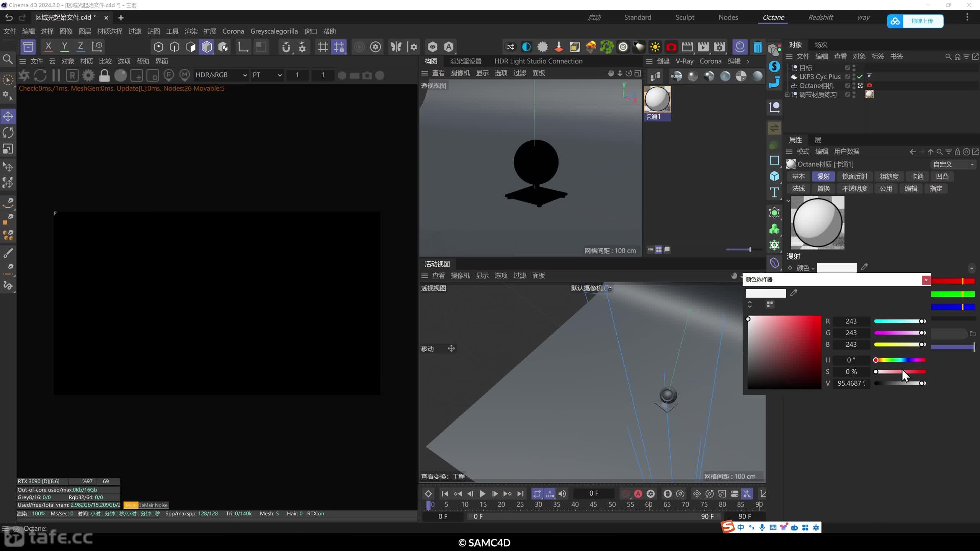980x551 pixels.
Task: Select the 不透明度 material channel button
Action: pos(854,188)
